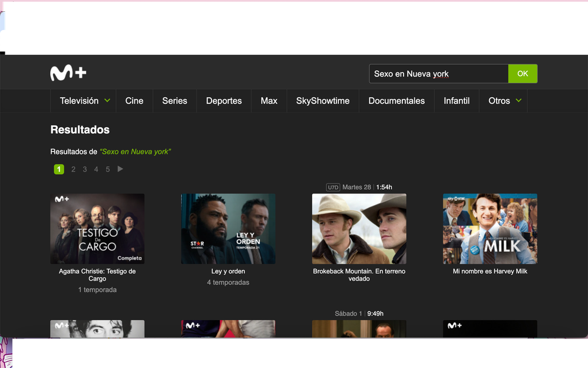Jump to results page 2

73,169
